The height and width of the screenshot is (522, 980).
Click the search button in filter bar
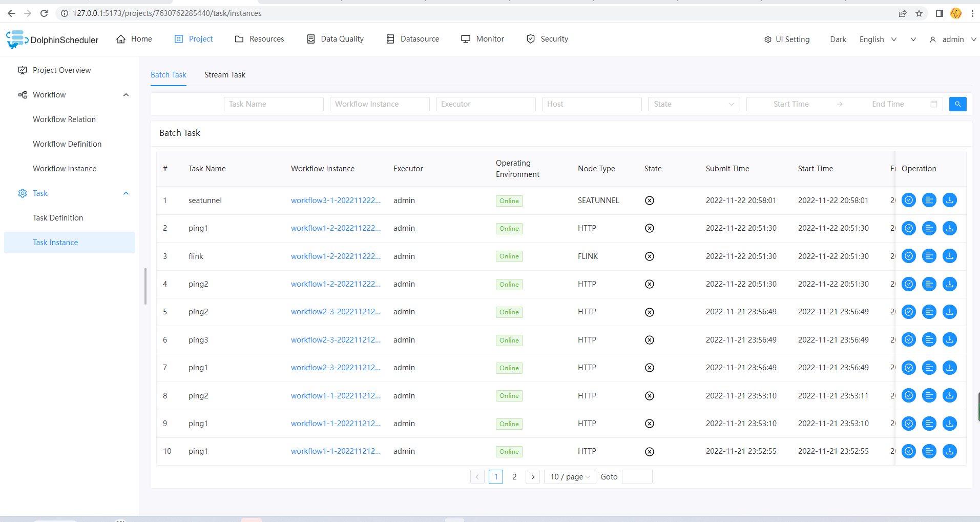957,104
